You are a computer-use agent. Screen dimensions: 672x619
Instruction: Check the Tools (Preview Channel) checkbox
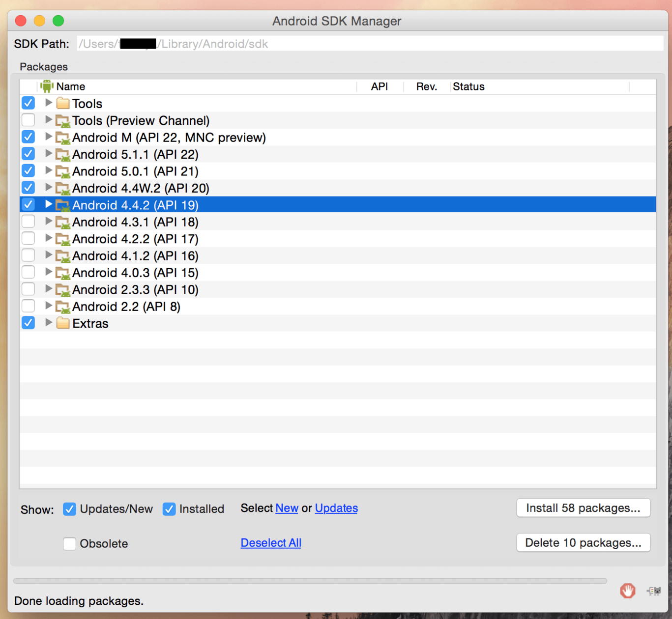pyautogui.click(x=29, y=120)
